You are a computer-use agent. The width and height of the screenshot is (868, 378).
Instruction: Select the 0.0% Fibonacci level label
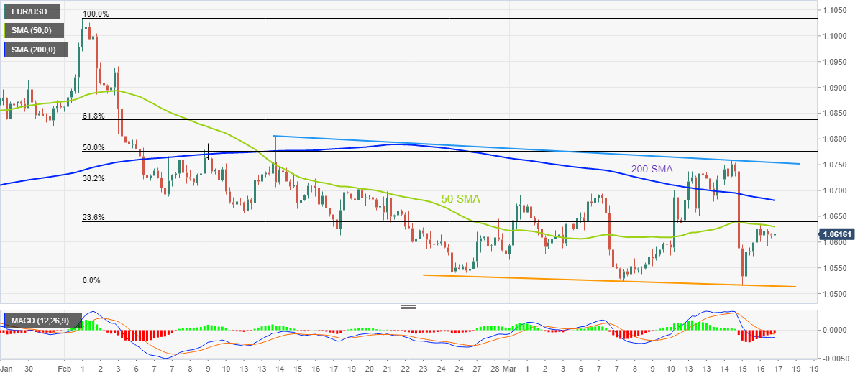pos(91,281)
